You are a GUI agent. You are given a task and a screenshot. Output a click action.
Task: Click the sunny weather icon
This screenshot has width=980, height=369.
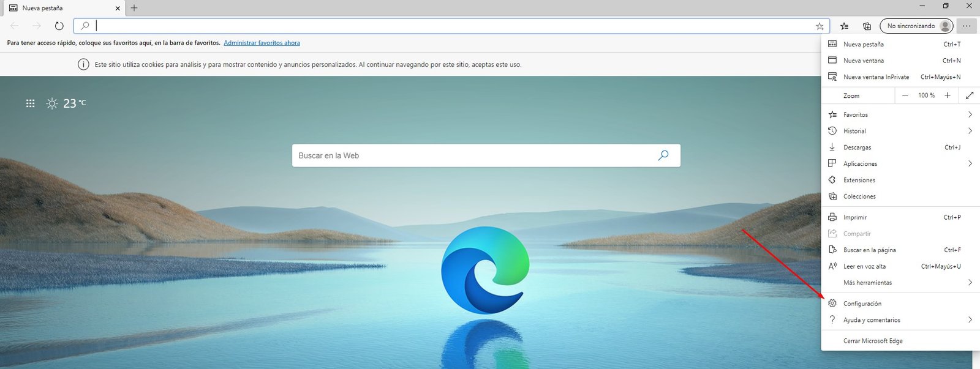coord(52,103)
